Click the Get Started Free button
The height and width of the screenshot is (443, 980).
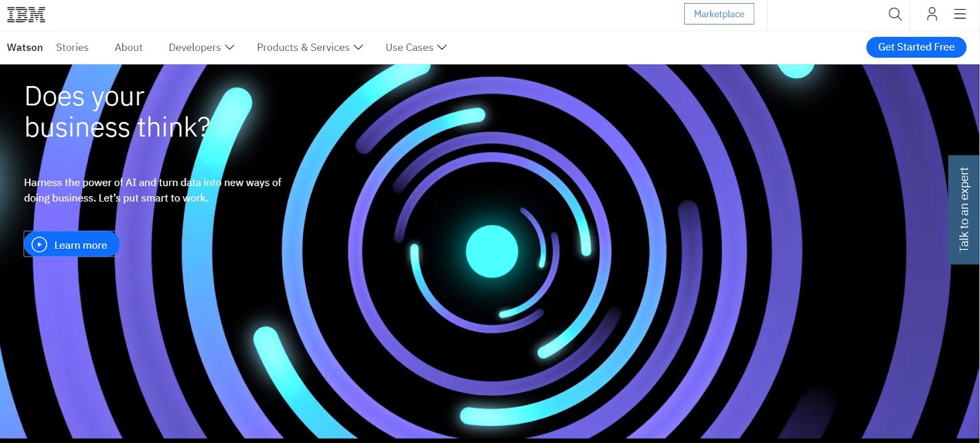point(916,47)
